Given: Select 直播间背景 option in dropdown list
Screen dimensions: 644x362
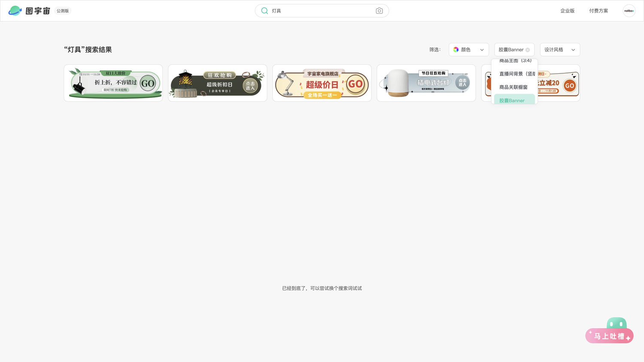Looking at the screenshot, I should (514, 74).
